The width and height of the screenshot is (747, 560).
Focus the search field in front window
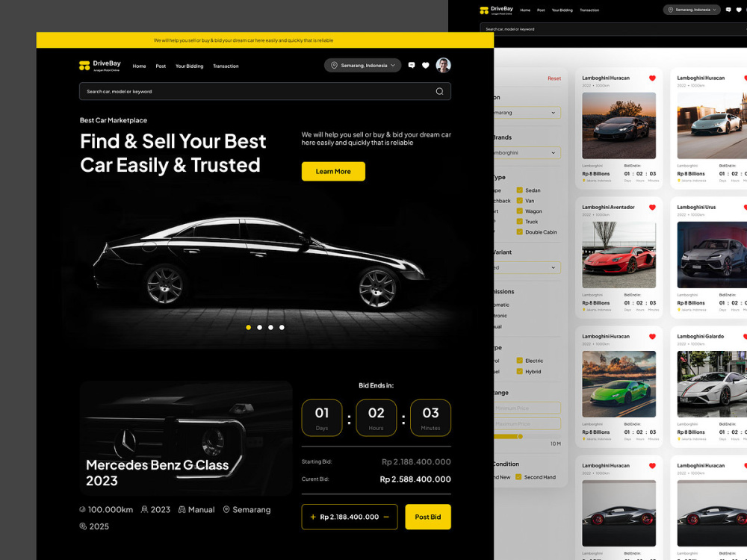[x=265, y=91]
